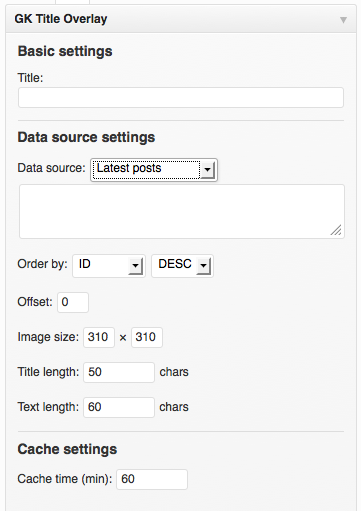Click the data source textarea below Latest posts
Viewport: 361px width, 511px height.
(182, 211)
